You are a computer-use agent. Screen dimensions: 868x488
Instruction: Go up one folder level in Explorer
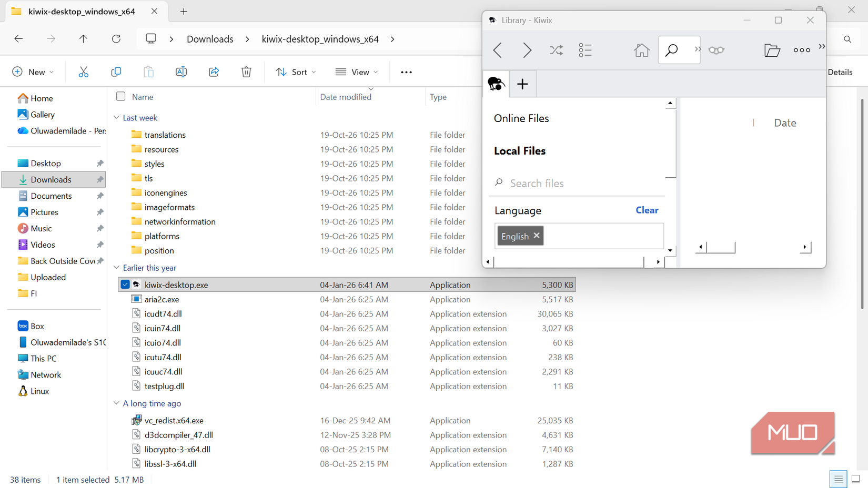[83, 39]
